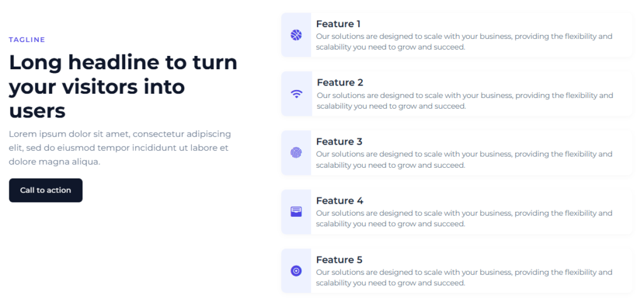Image resolution: width=644 pixels, height=303 pixels.
Task: Click the Feature 5 description text
Action: (464, 278)
